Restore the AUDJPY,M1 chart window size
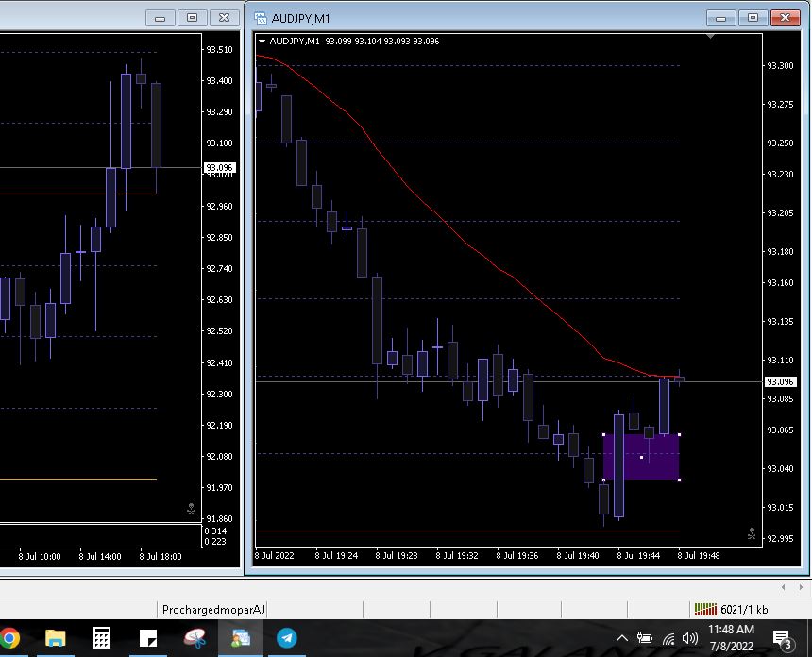 click(x=753, y=18)
